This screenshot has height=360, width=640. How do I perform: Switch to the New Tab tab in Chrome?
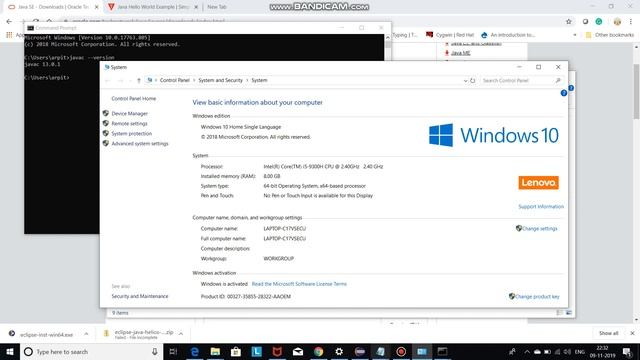pyautogui.click(x=217, y=7)
